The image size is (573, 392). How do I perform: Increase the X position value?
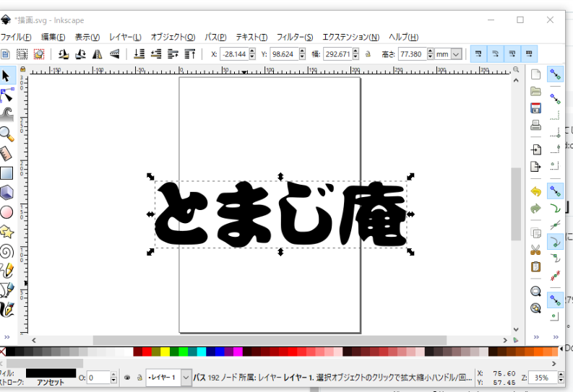252,51
